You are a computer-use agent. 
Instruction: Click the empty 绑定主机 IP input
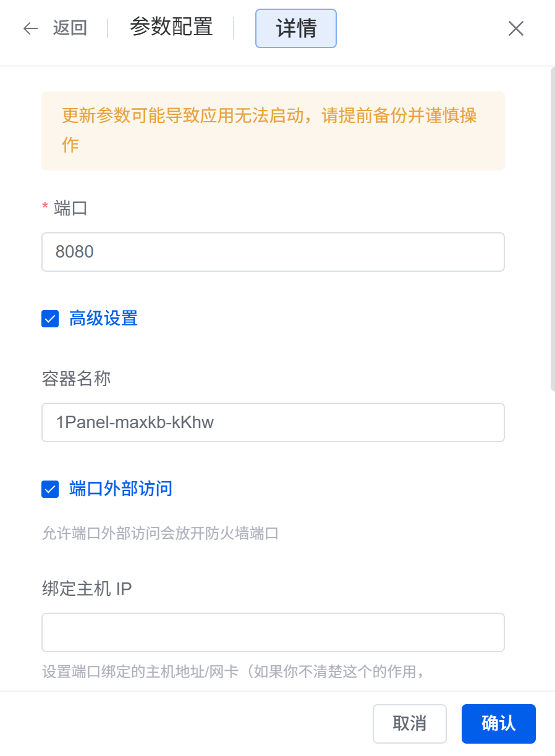tap(273, 632)
